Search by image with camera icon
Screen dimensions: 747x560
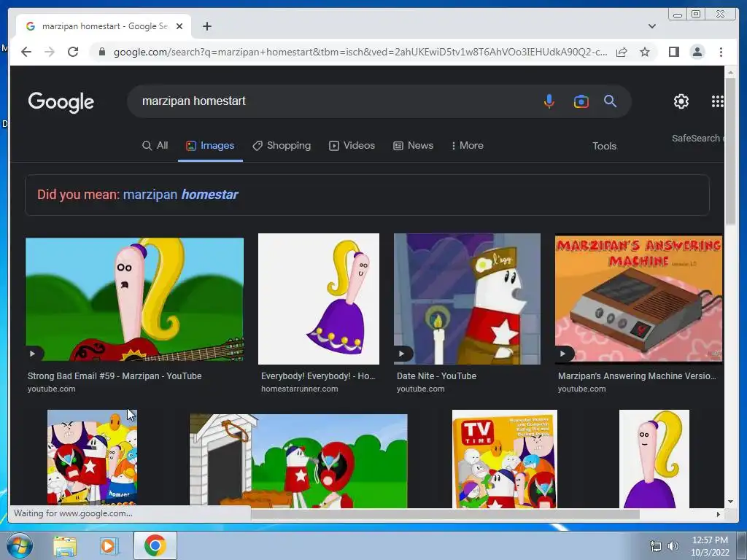(x=581, y=101)
